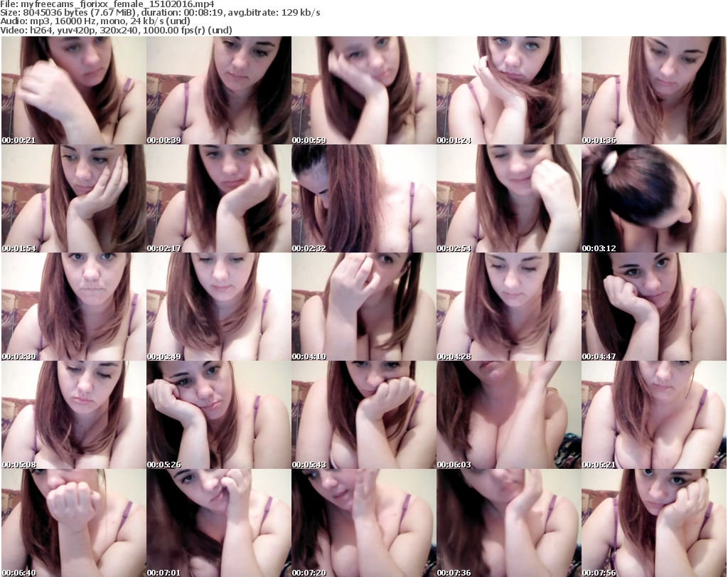This screenshot has width=728, height=577.
Task: Select the frame marked 00:05:43
Action: tap(363, 415)
